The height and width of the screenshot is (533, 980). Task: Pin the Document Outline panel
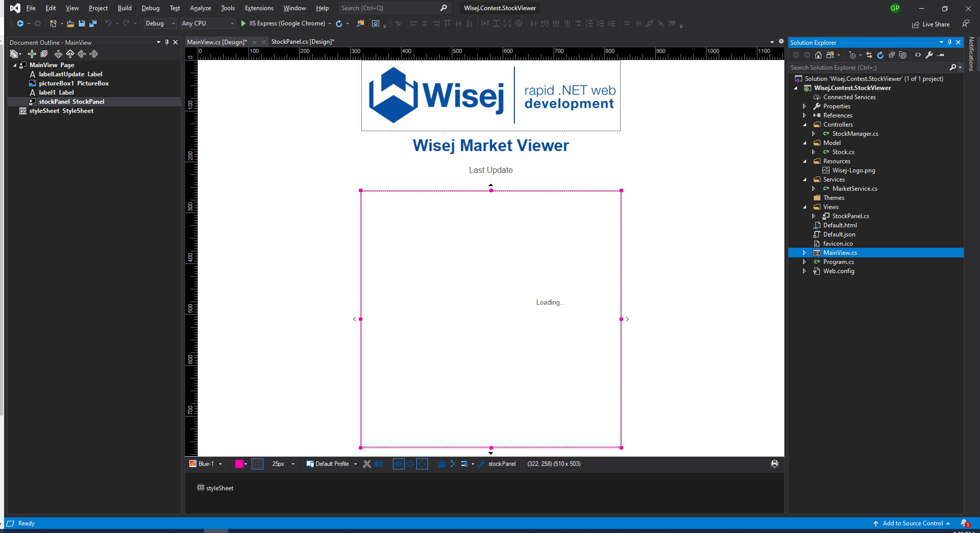167,42
